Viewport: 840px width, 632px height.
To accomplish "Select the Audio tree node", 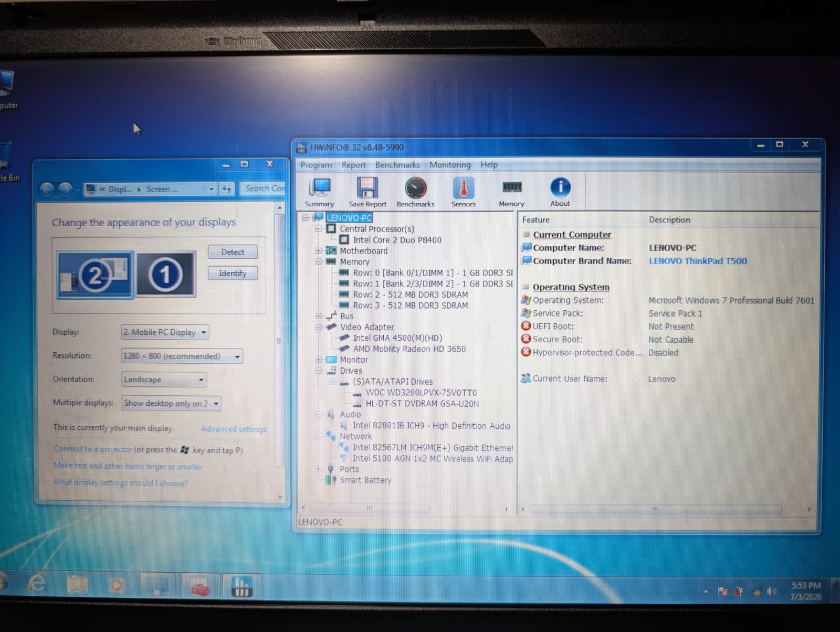I will coord(350,414).
